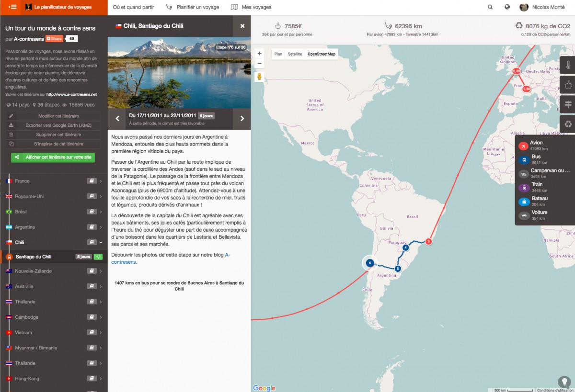This screenshot has height=392, width=575.
Task: Click the Campervan icon in legend
Action: click(x=523, y=173)
